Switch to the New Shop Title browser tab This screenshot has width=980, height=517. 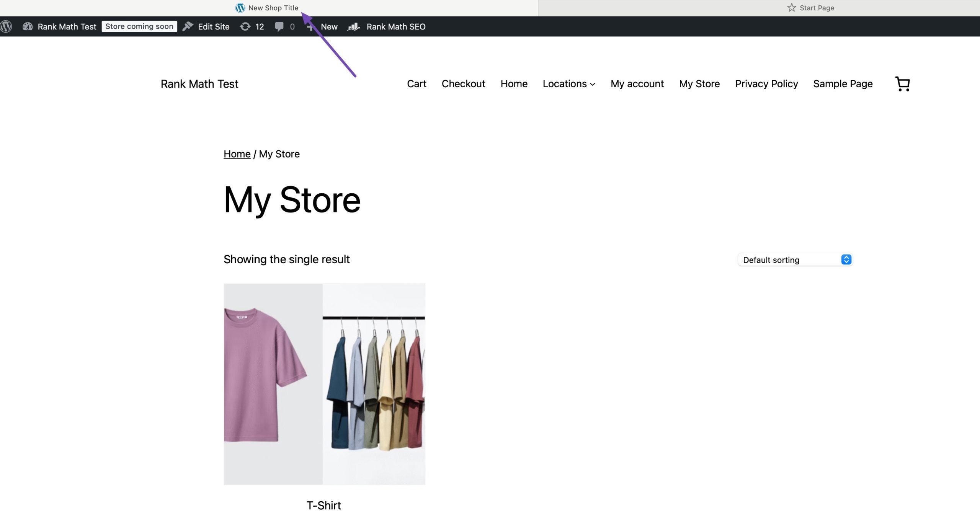point(273,8)
